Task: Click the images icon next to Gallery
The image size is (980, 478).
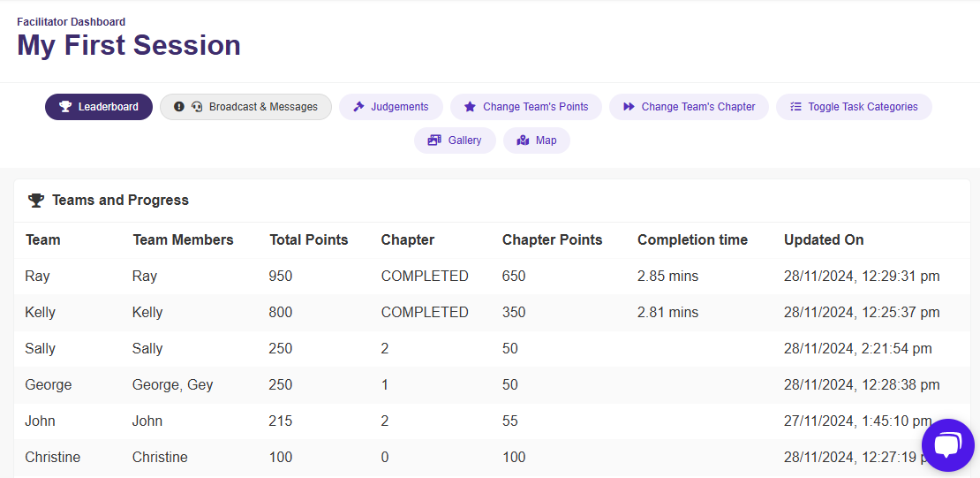Action: (x=434, y=140)
